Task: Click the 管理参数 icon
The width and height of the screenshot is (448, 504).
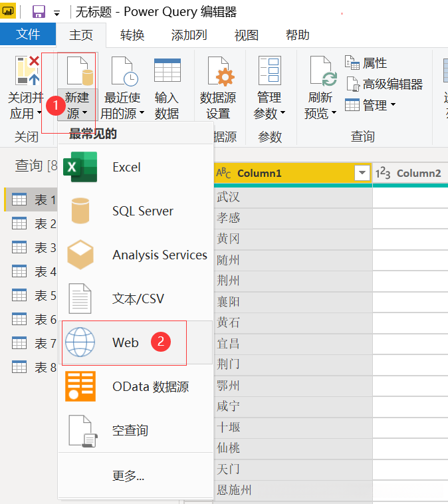Action: [x=270, y=70]
